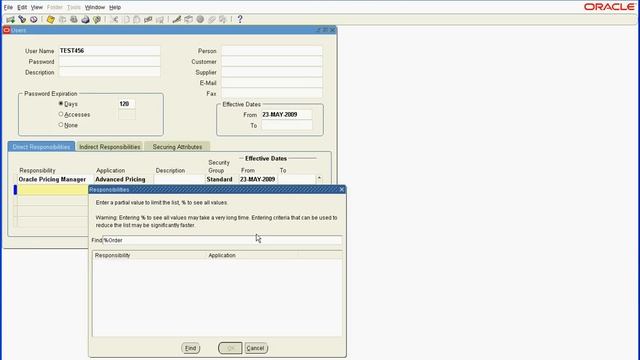This screenshot has height=360, width=640.
Task: Click the Effective Dates To field
Action: (287, 125)
